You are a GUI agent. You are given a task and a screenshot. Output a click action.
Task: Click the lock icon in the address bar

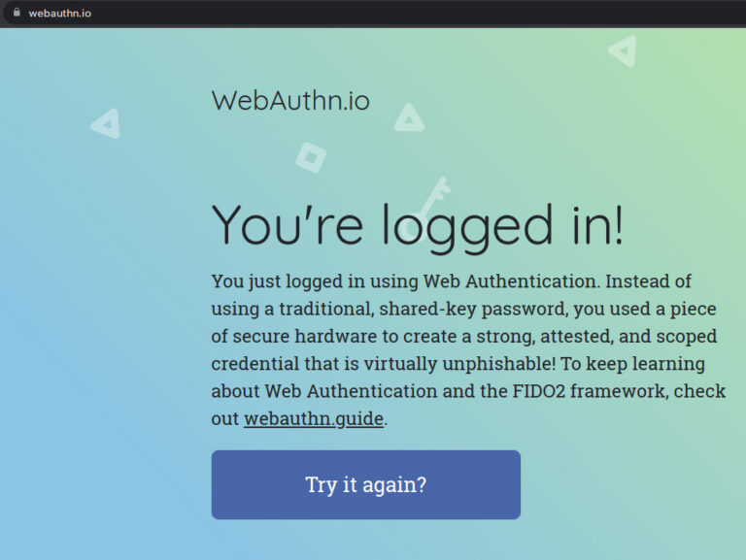point(16,13)
